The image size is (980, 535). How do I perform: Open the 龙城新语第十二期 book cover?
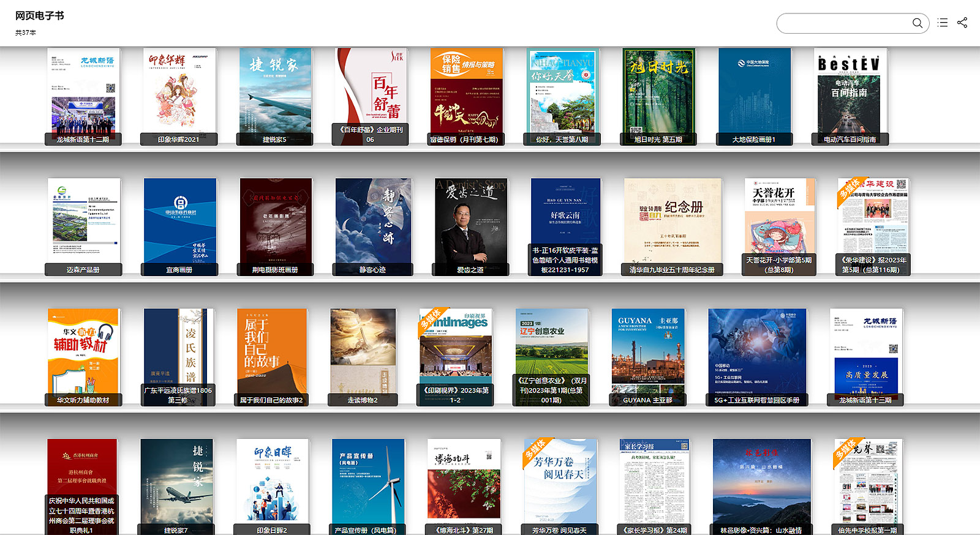tap(83, 92)
